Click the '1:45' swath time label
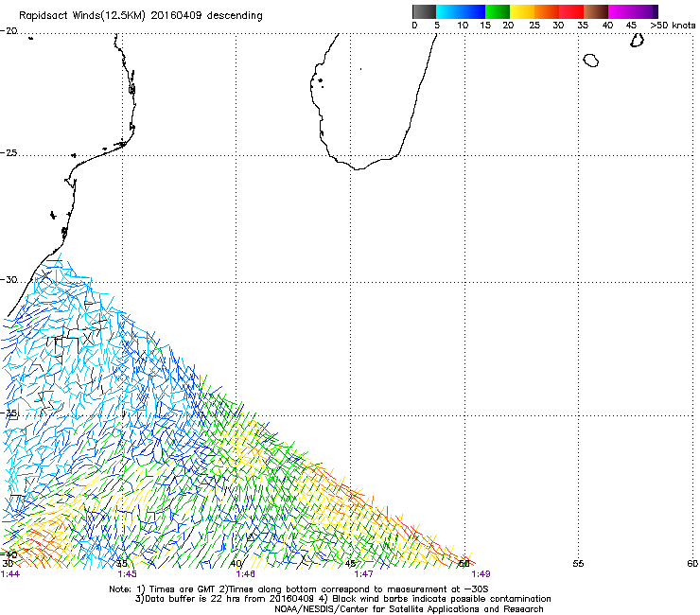Image resolution: width=700 pixels, height=615 pixels. 128,574
